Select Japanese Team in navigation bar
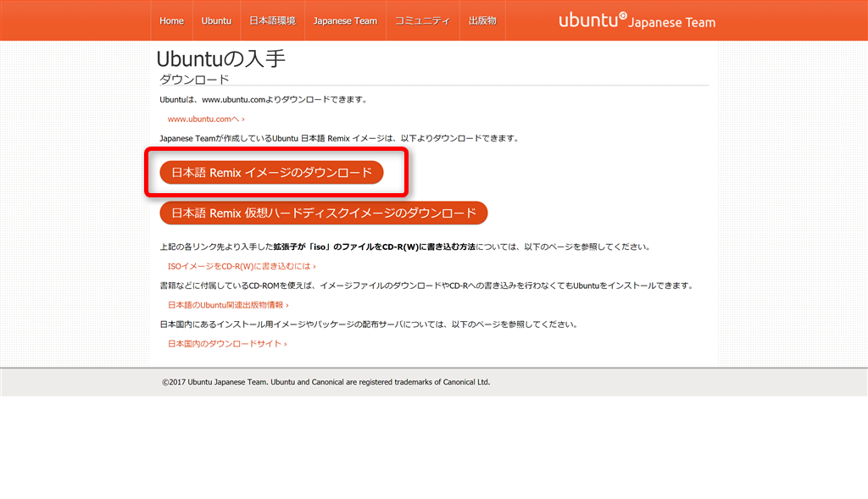 (345, 21)
